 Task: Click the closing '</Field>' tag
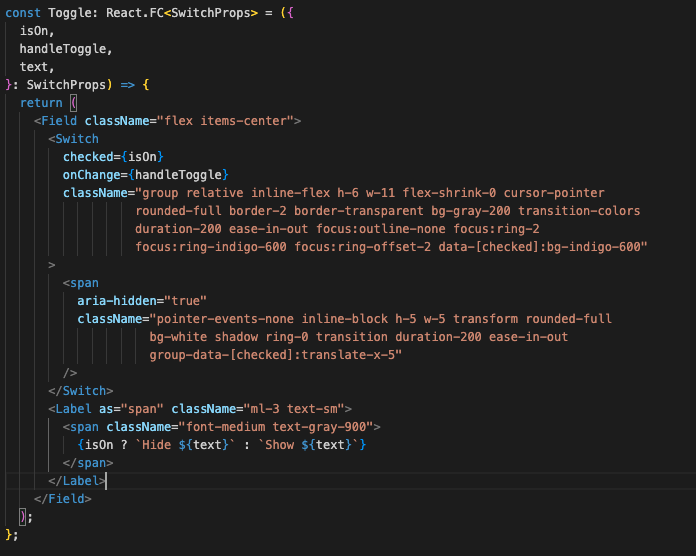tap(63, 499)
